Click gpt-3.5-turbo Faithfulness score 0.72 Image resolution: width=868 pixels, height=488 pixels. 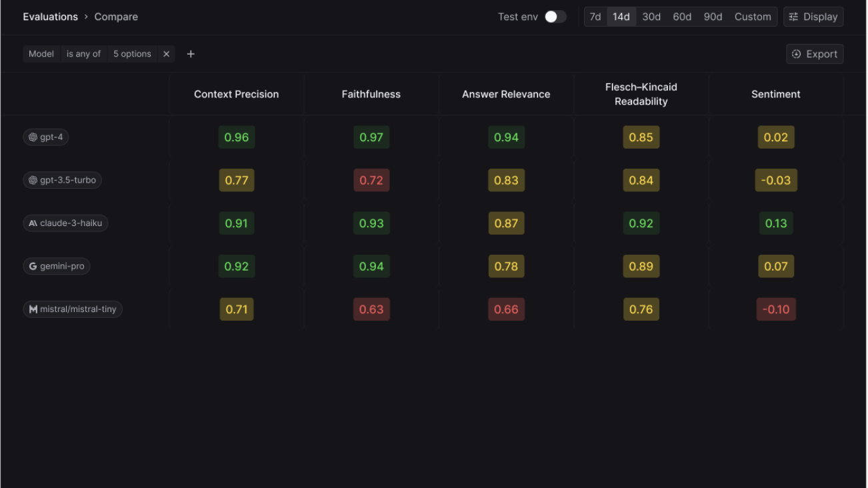pos(371,180)
